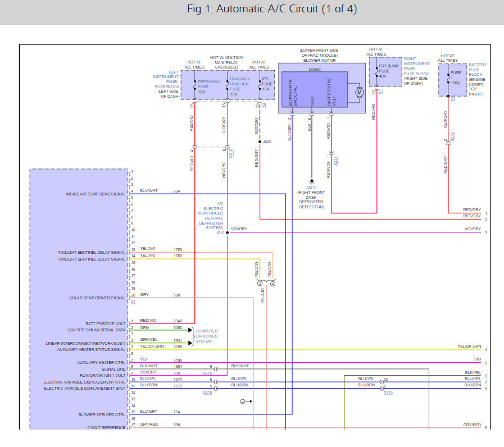Click circuit number 7574
The image size is (504, 447).
pyautogui.click(x=178, y=380)
